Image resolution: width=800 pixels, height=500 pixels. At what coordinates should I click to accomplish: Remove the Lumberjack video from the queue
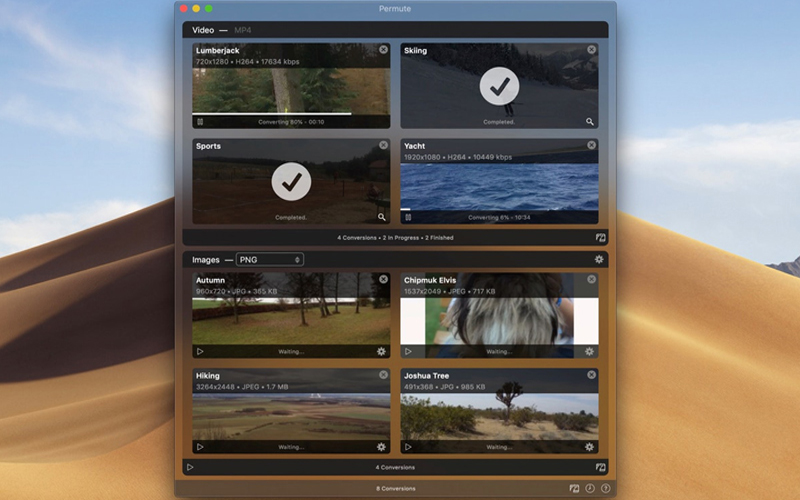[x=383, y=49]
